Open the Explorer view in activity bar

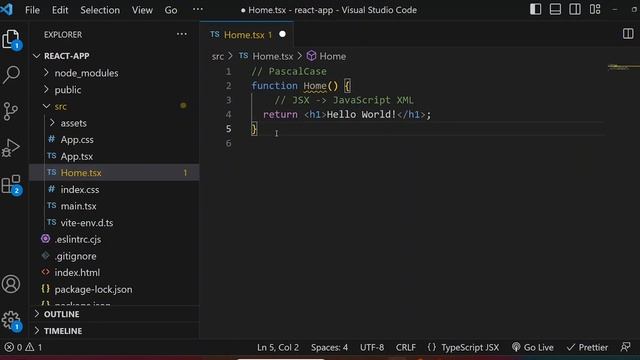[x=11, y=40]
